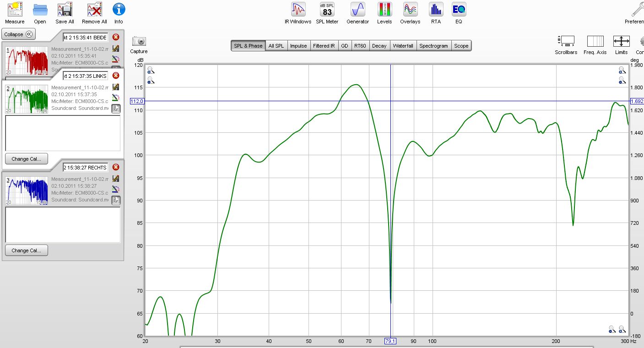Open the Overlays window
The width and height of the screenshot is (644, 348).
click(x=410, y=13)
